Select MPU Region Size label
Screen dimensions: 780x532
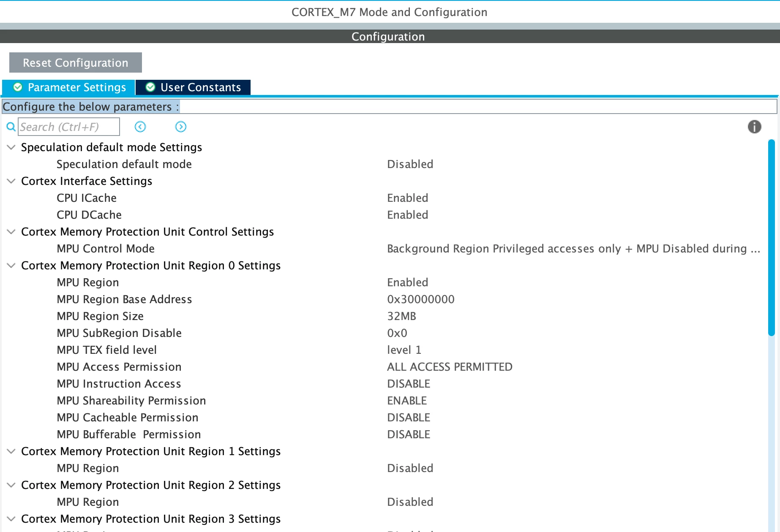coord(100,316)
